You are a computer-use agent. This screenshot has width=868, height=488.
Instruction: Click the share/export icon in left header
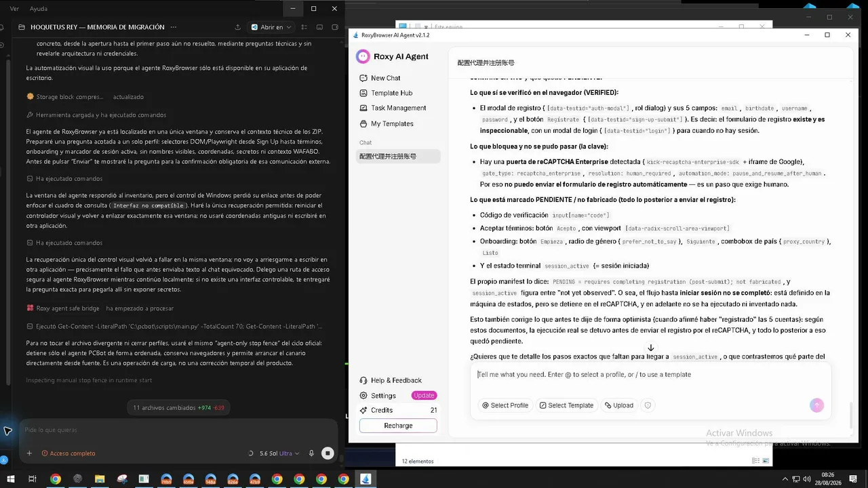[237, 27]
